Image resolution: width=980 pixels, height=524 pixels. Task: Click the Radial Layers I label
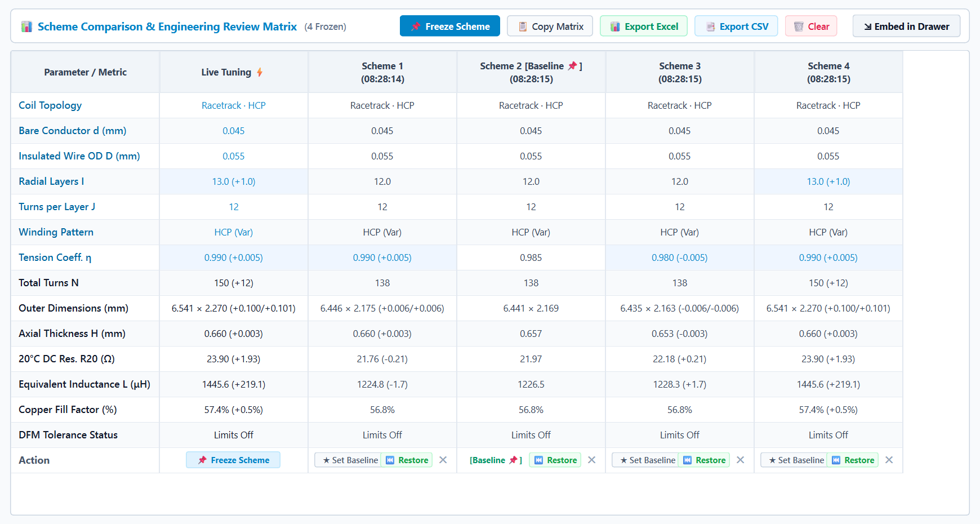tap(51, 181)
